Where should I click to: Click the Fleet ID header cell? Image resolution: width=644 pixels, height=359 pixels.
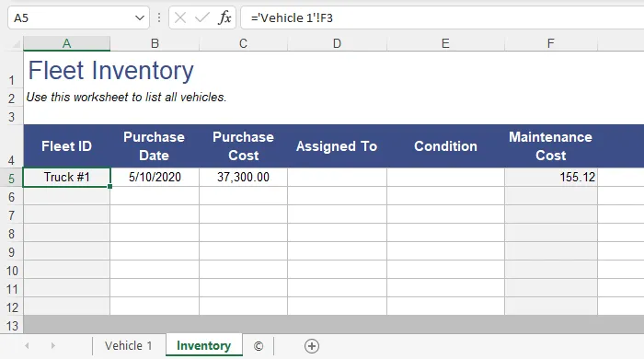pos(66,146)
